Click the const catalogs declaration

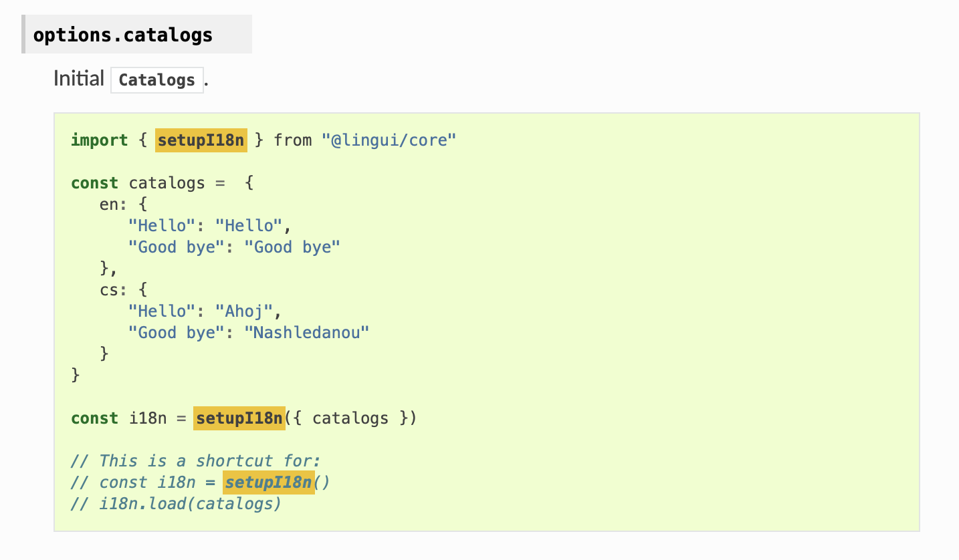tap(134, 182)
